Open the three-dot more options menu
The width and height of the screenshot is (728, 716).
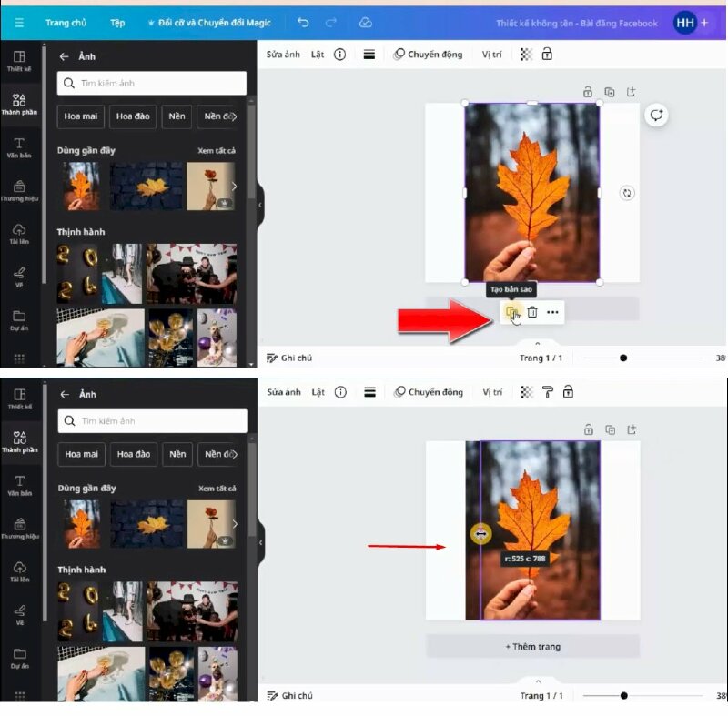point(552,312)
